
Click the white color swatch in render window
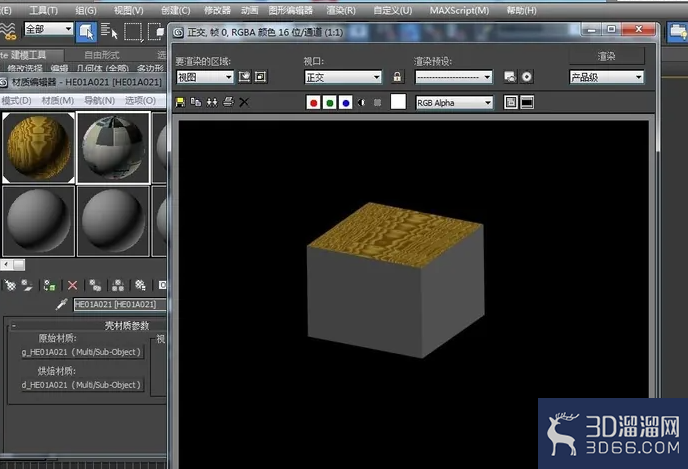(398, 101)
